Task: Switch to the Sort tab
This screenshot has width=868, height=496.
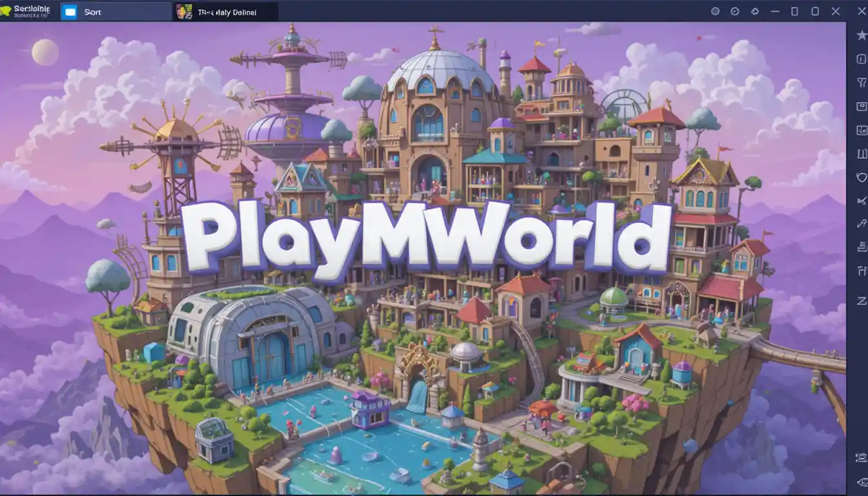Action: click(116, 12)
